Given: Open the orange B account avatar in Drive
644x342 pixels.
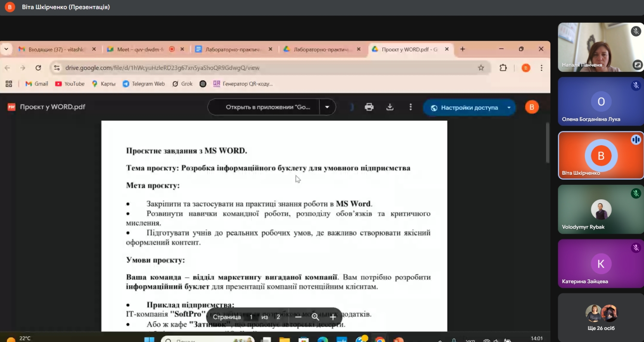Looking at the screenshot, I should [x=532, y=107].
